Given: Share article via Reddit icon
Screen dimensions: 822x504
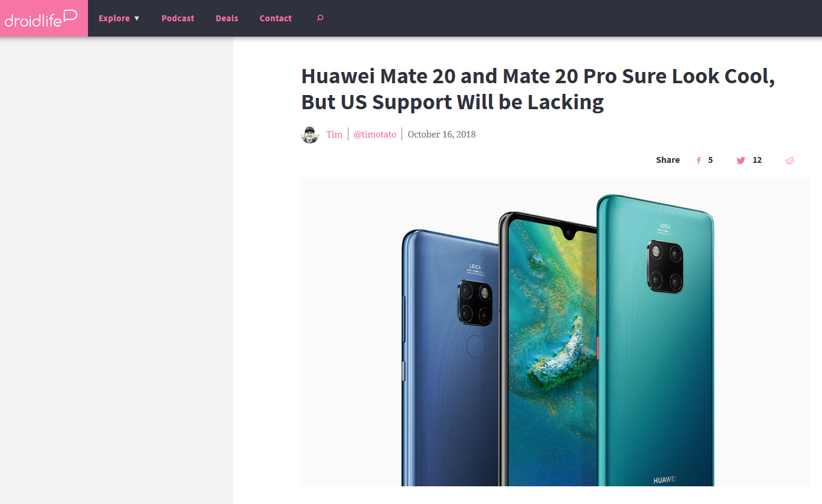Looking at the screenshot, I should (790, 161).
